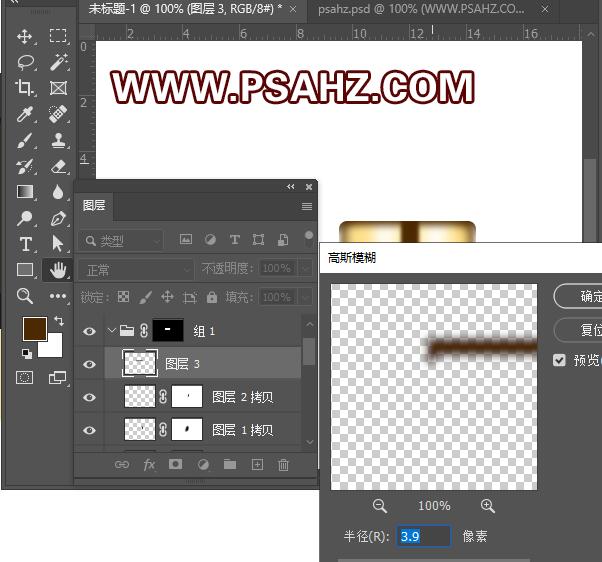
Task: Select the Path Selection tool
Action: (58, 244)
